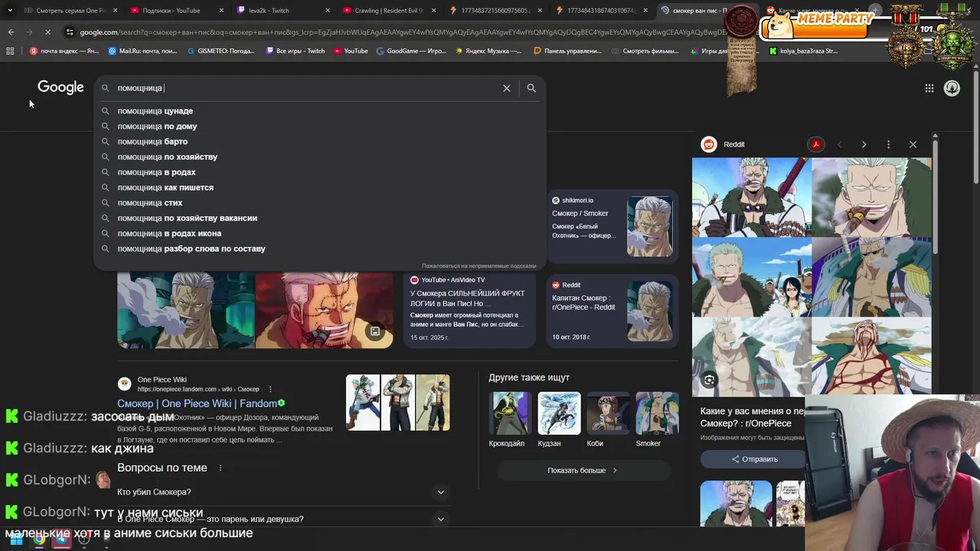Go to the Google logo homepage
This screenshot has width=980, height=551.
[x=60, y=87]
